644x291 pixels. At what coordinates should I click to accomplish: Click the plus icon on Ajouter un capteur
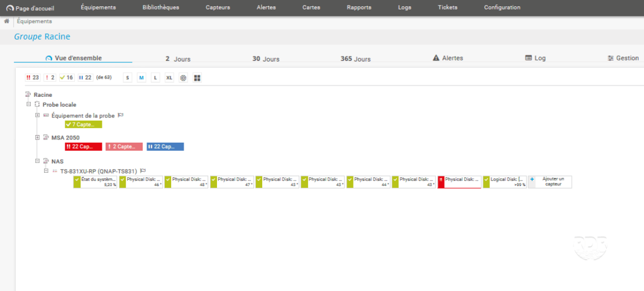[x=531, y=179]
